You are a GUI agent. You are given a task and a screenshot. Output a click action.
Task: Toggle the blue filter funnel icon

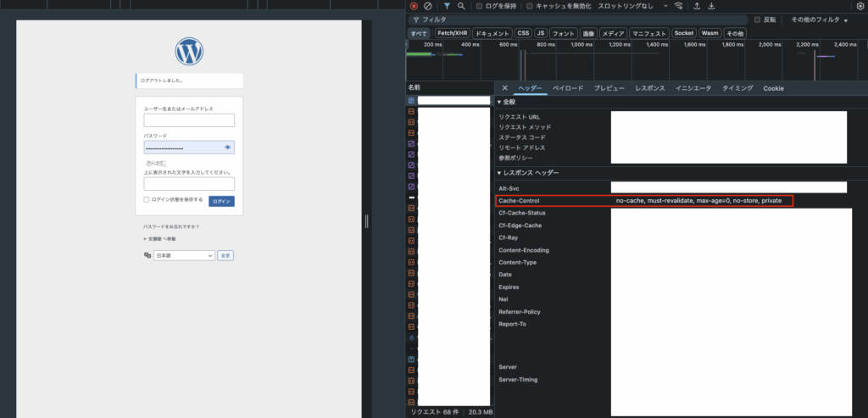click(447, 6)
